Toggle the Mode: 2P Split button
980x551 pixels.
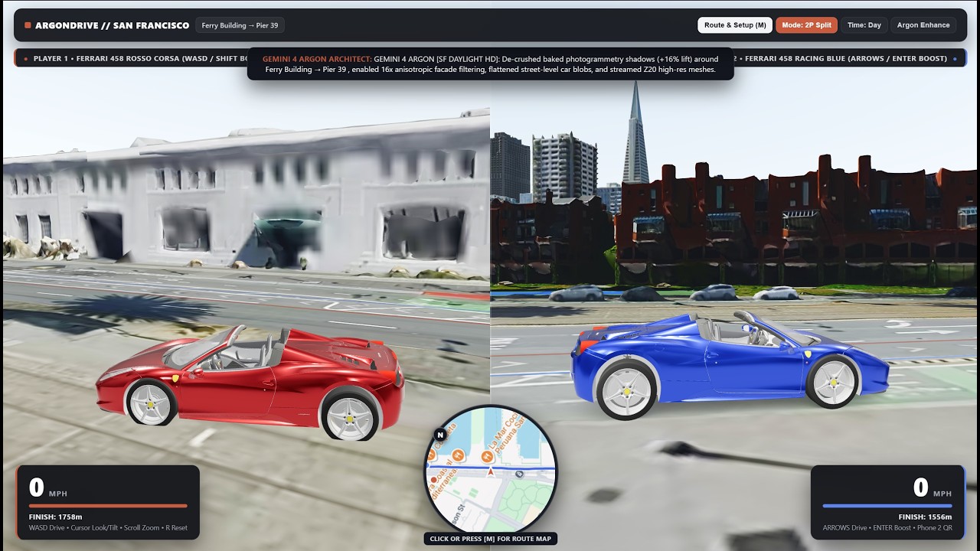click(x=806, y=25)
